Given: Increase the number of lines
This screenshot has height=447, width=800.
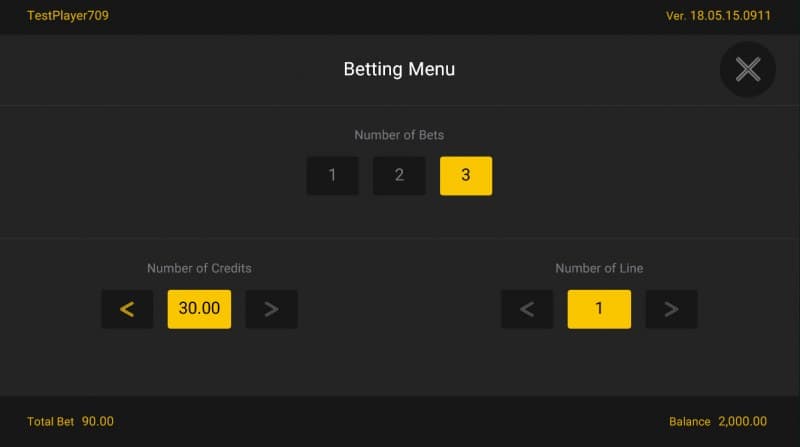Looking at the screenshot, I should pyautogui.click(x=671, y=309).
